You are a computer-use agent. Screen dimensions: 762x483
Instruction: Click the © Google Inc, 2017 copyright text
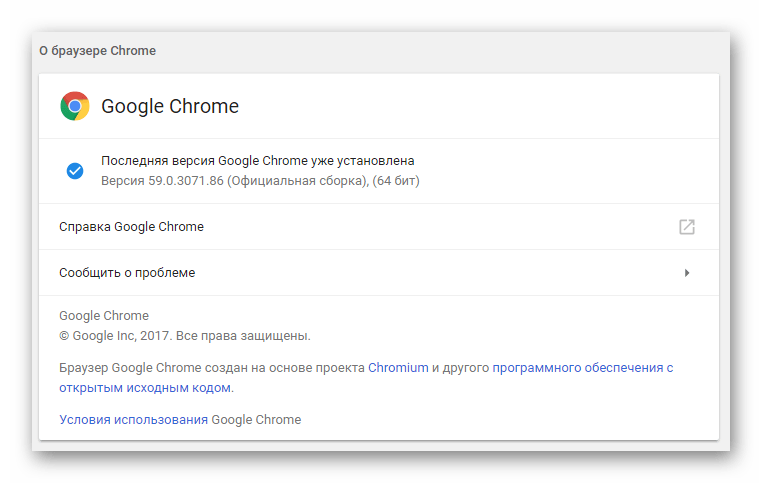tap(185, 336)
